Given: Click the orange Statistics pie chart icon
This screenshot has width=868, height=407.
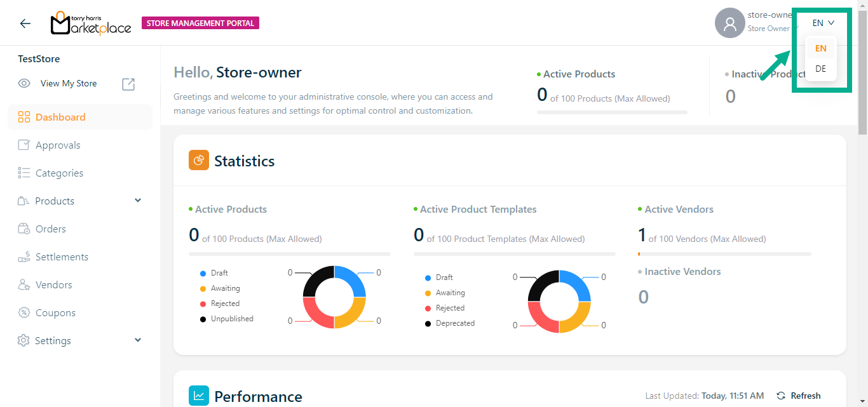Looking at the screenshot, I should click(x=199, y=161).
